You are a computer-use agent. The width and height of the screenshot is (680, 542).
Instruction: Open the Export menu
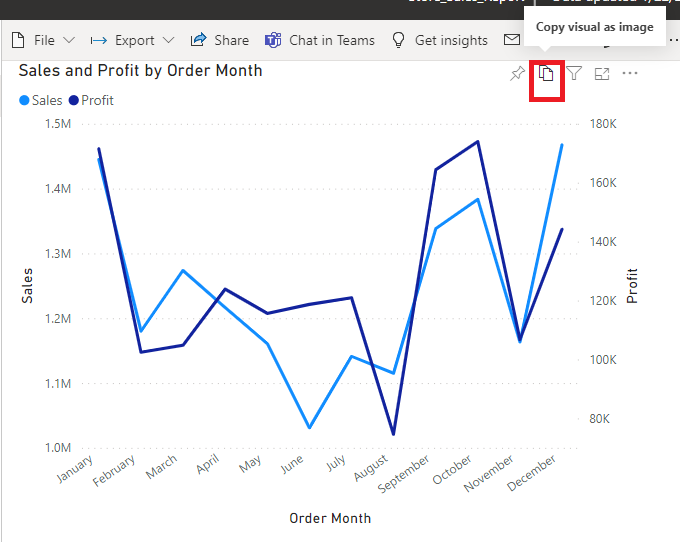pos(132,40)
